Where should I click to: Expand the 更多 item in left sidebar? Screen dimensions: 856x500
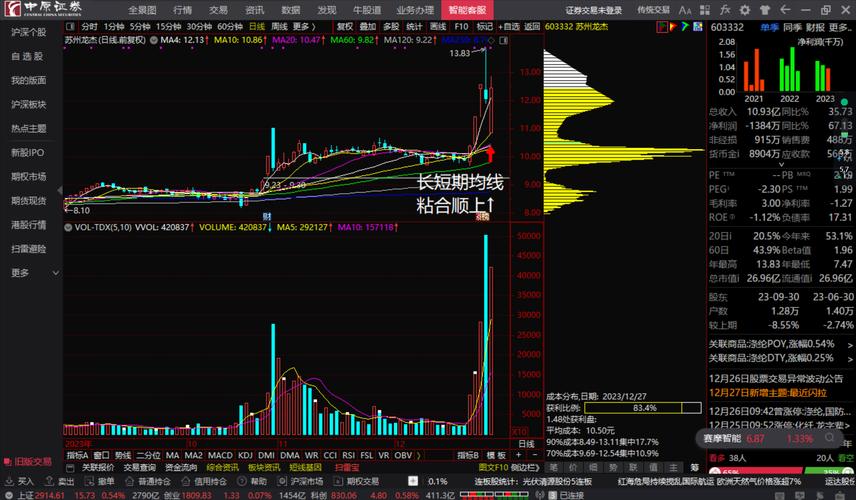[34, 272]
